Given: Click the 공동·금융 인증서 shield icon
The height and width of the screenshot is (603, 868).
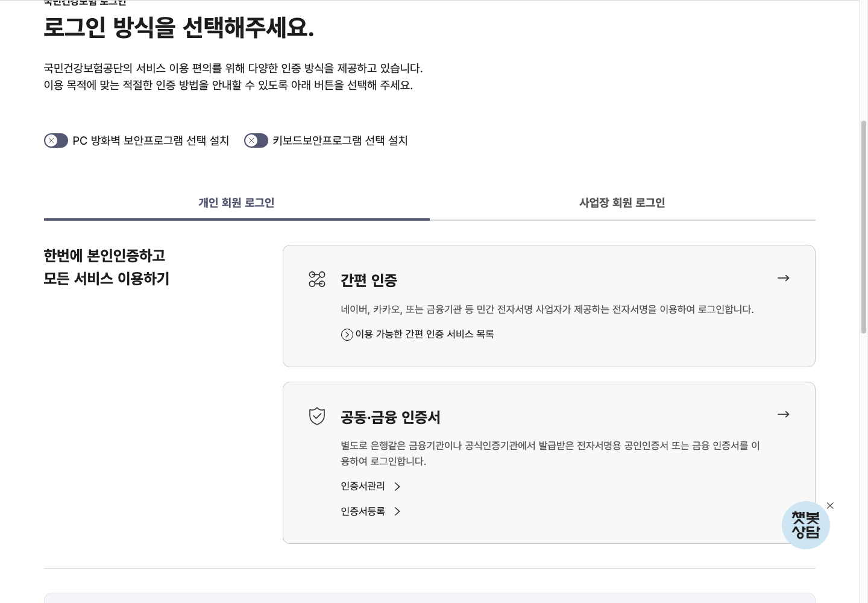Looking at the screenshot, I should click(317, 416).
